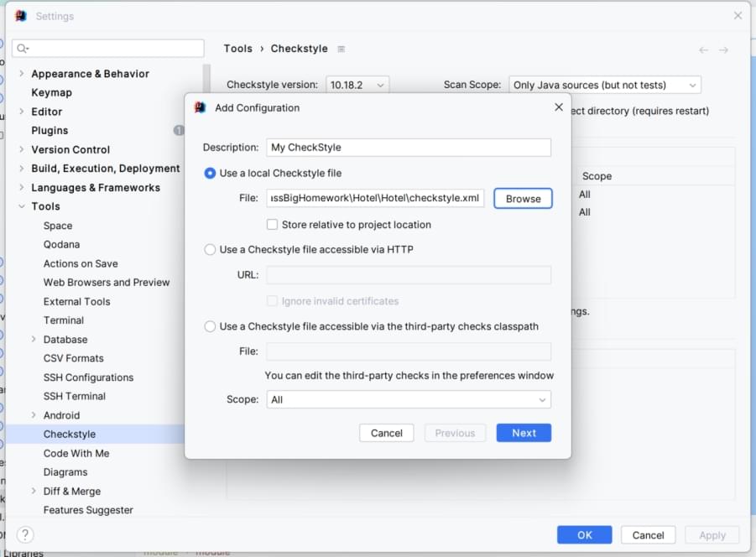Click the forward navigation arrow icon
Image resolution: width=756 pixels, height=557 pixels.
tap(723, 50)
